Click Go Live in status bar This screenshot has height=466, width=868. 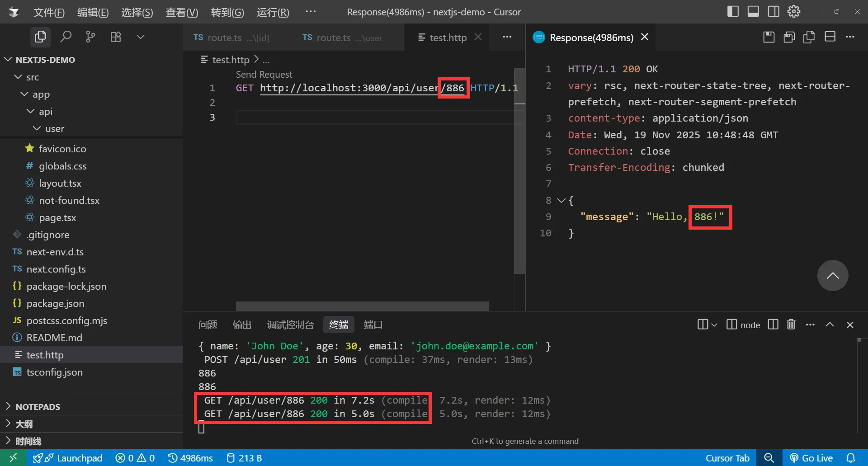tap(811, 458)
